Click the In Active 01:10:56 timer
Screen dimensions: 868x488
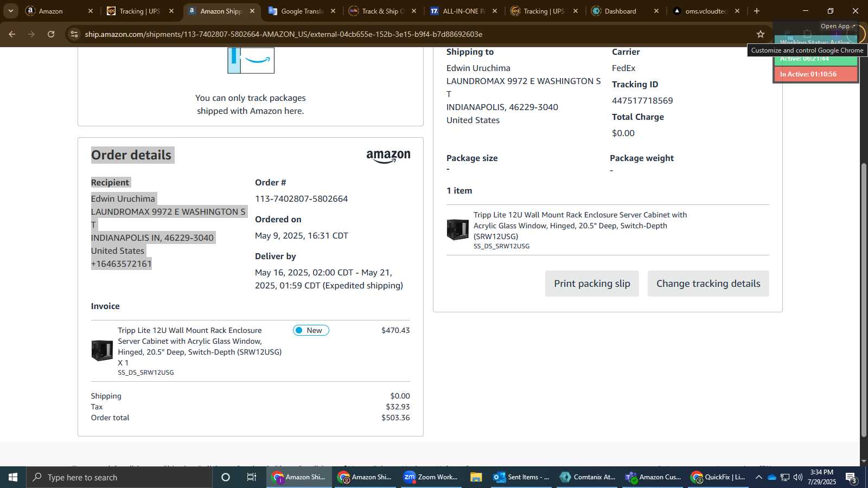815,74
